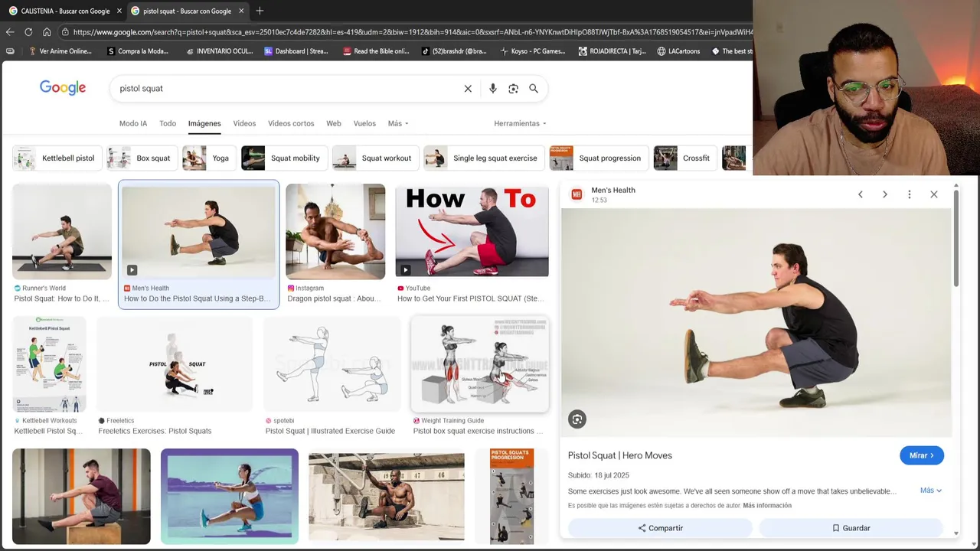This screenshot has height=551, width=980.
Task: Open Kettlebell Workouts thumbnail
Action: 49,364
